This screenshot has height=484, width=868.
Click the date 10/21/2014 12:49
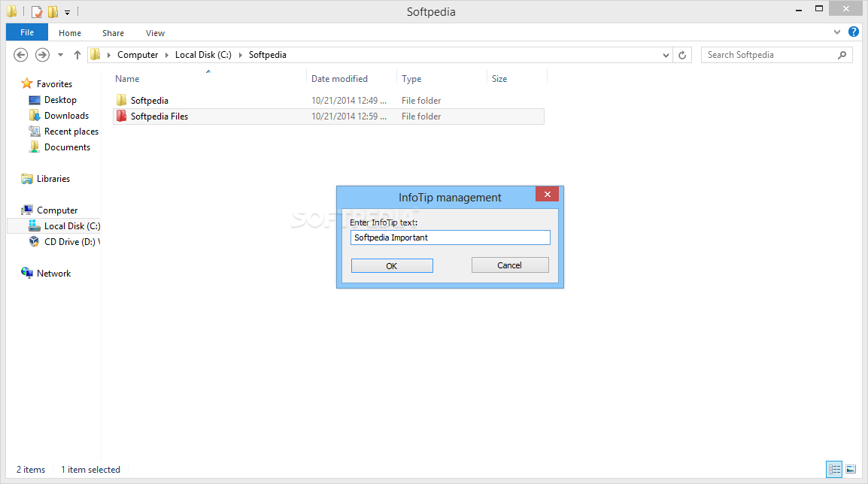tap(349, 101)
